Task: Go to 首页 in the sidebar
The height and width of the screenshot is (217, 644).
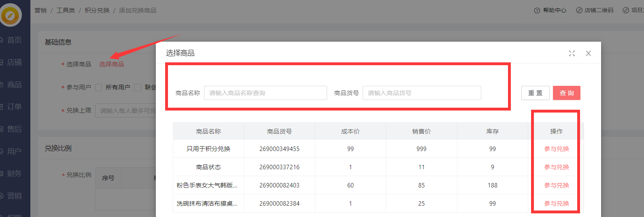Action: point(14,40)
